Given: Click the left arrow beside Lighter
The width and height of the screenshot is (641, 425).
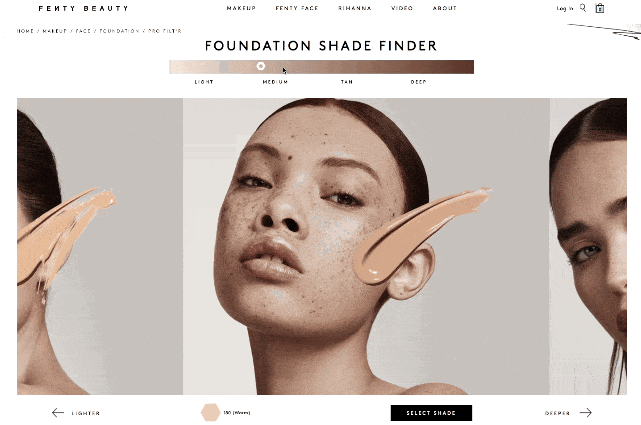Looking at the screenshot, I should 58,413.
